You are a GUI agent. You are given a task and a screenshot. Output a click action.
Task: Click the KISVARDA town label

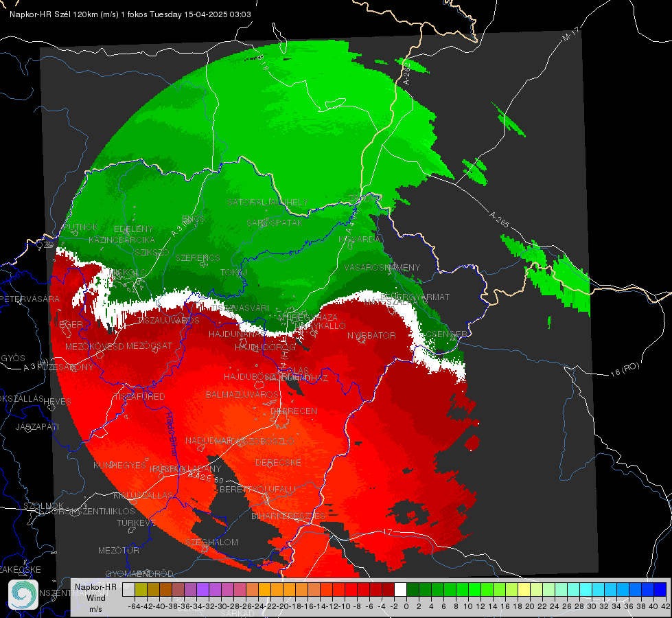coord(359,240)
